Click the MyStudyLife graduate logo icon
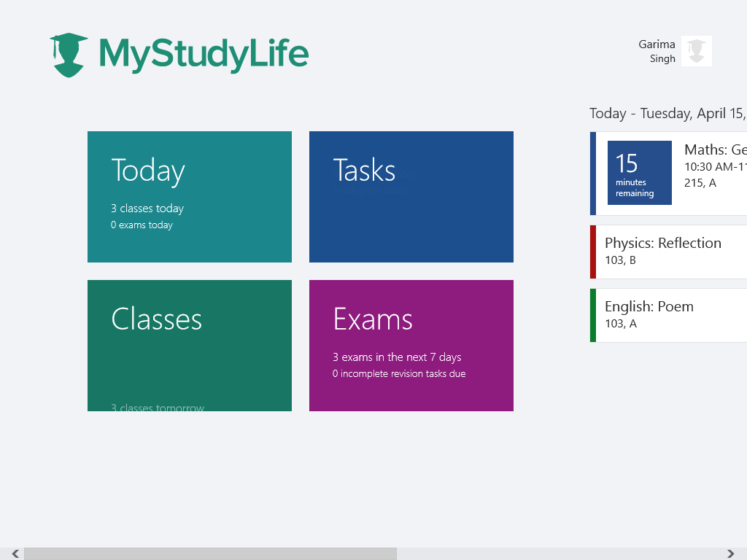 (69, 55)
